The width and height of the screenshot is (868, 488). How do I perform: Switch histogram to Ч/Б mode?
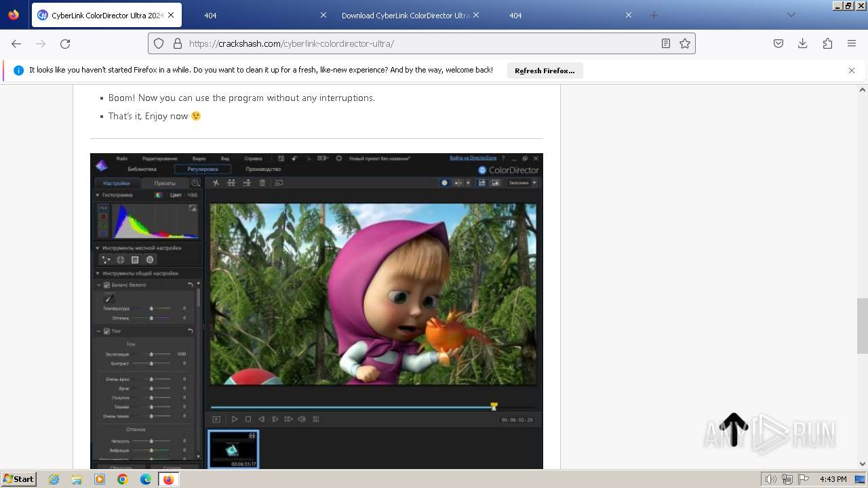tap(193, 195)
